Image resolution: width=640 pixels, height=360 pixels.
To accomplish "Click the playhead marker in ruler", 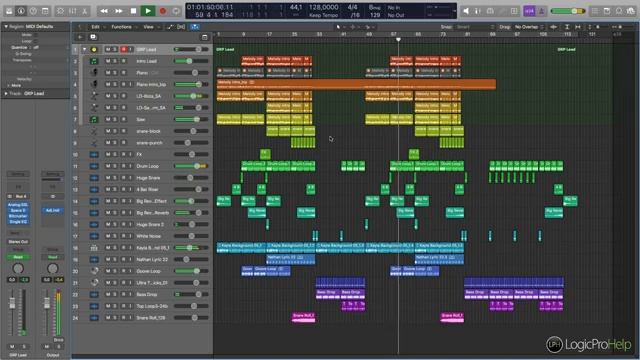I will coord(398,40).
